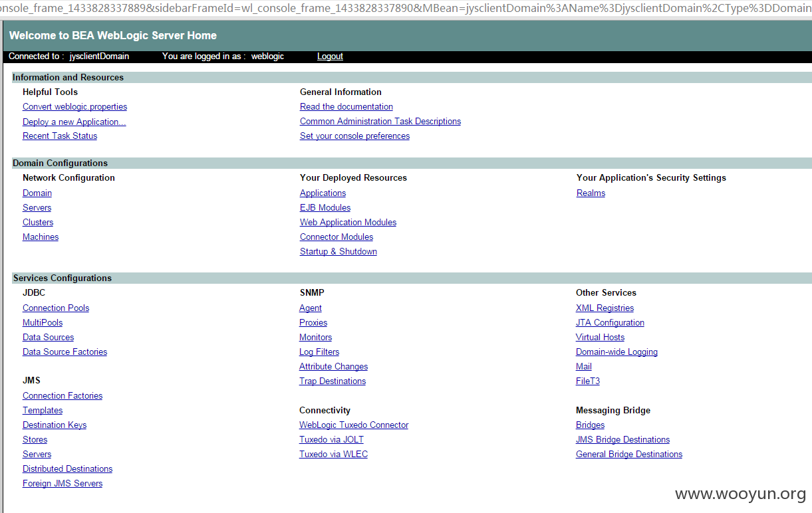Viewport: 812px width, 513px height.
Task: Click the Welcome to BEA WebLogic Server Home title
Action: (x=113, y=35)
